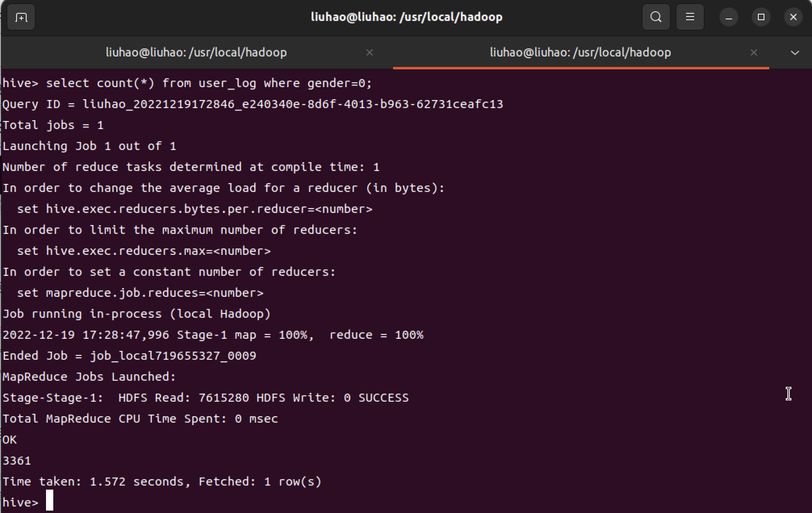Click the Query ID line

click(253, 104)
